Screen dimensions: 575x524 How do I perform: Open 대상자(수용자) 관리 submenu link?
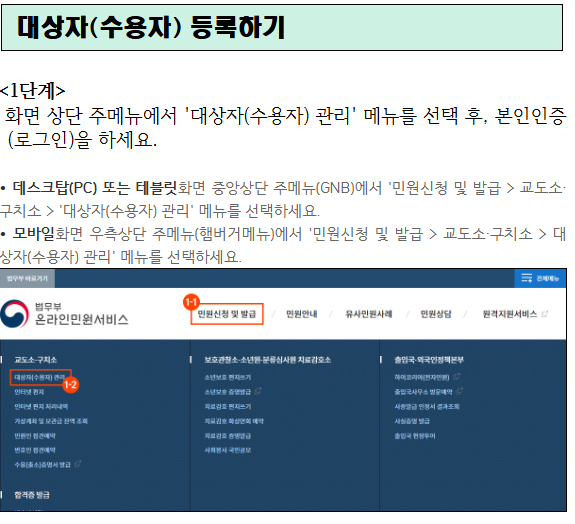(40, 377)
